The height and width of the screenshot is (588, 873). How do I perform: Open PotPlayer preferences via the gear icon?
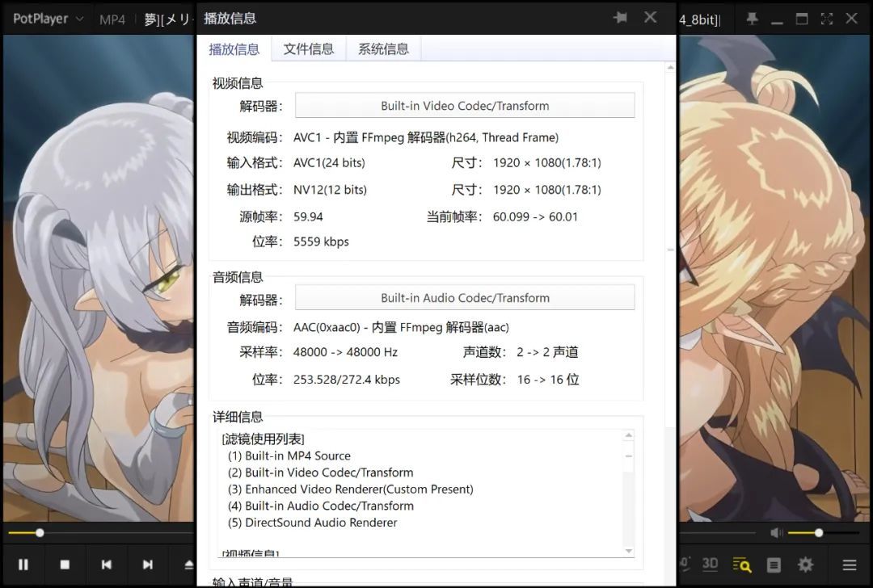[805, 565]
